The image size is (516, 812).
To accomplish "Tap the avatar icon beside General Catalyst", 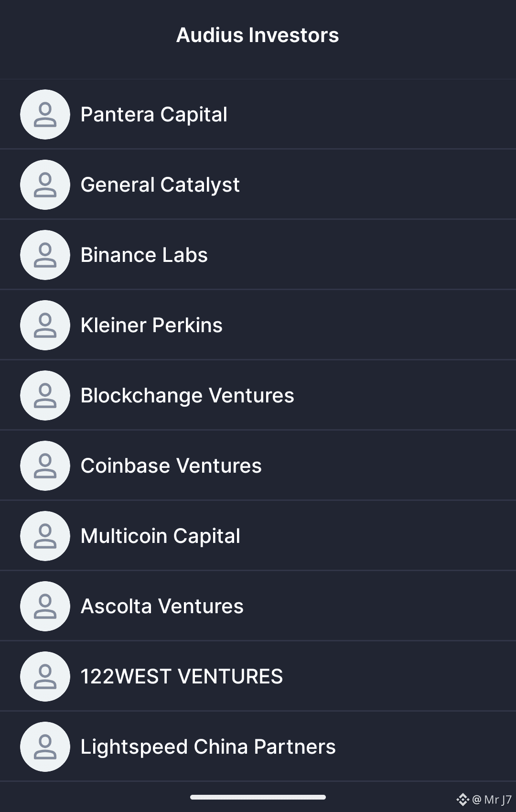I will coord(45,185).
